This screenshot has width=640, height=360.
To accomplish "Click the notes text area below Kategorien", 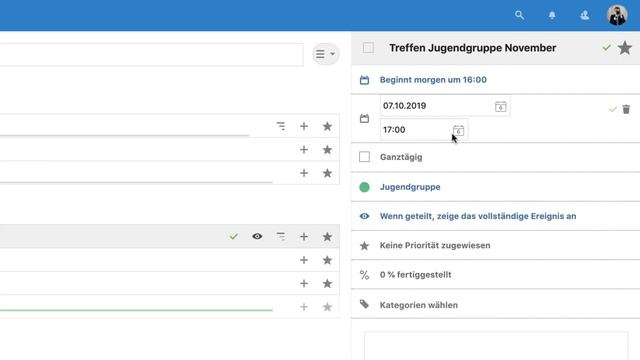I will 496,346.
